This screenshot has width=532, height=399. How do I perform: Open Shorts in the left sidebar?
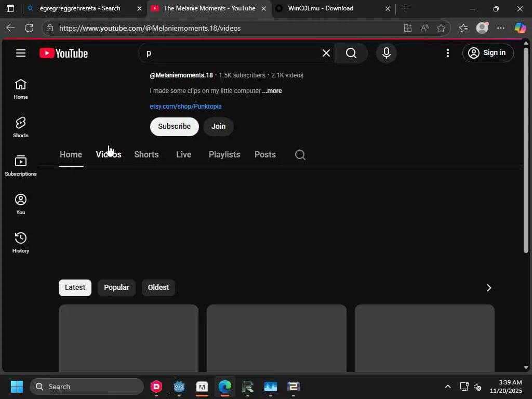tap(21, 128)
